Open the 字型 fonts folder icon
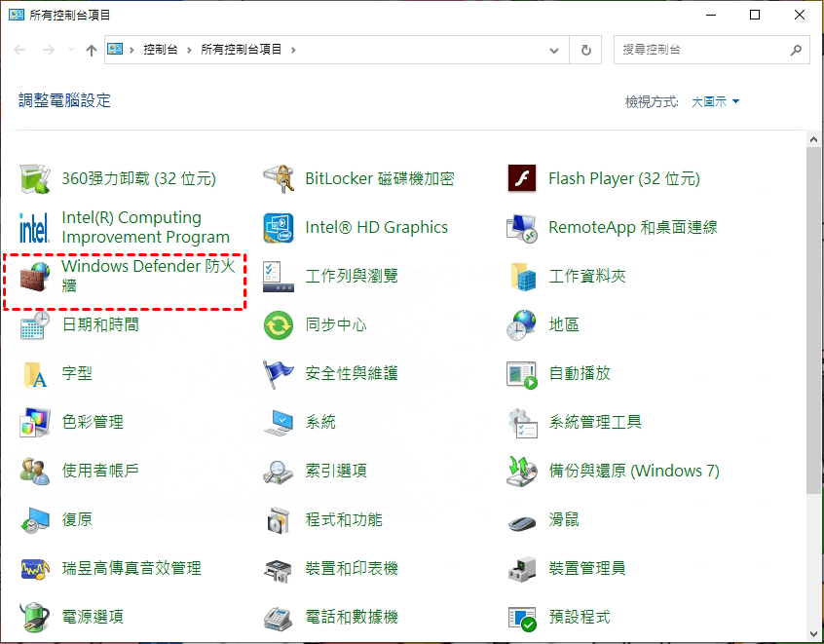824x644 pixels. 35,374
